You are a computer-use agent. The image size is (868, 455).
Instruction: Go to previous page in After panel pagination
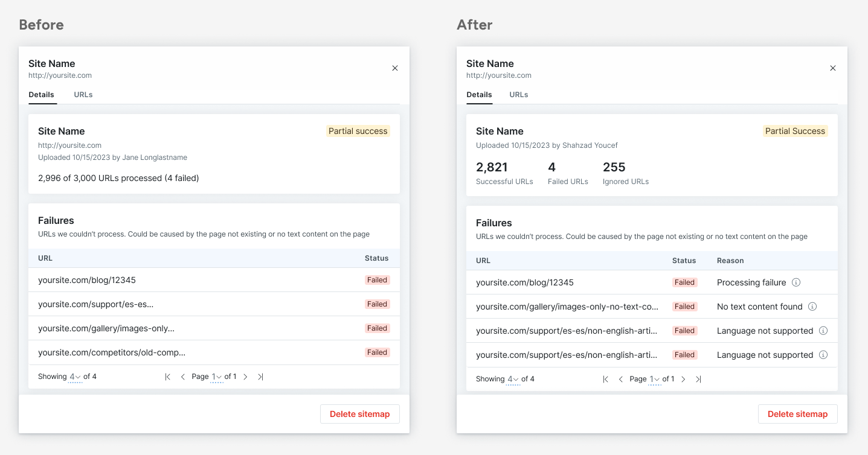tap(621, 379)
